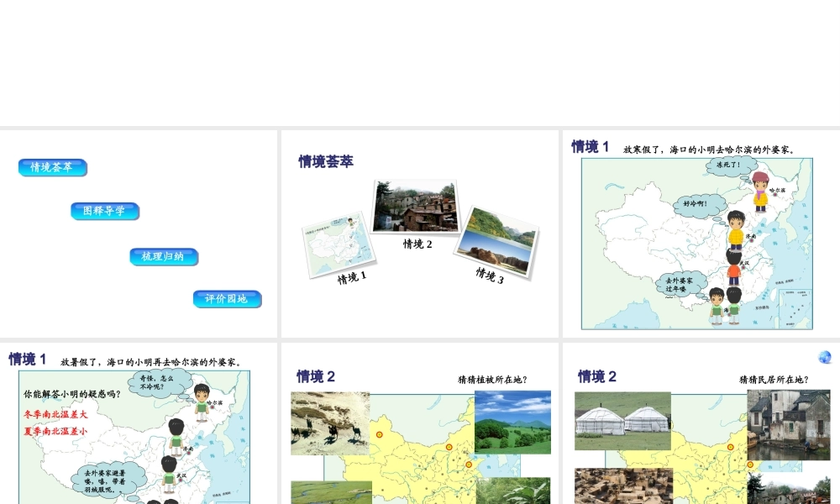Click the camels in desert photo
The image size is (840, 504).
(330, 423)
